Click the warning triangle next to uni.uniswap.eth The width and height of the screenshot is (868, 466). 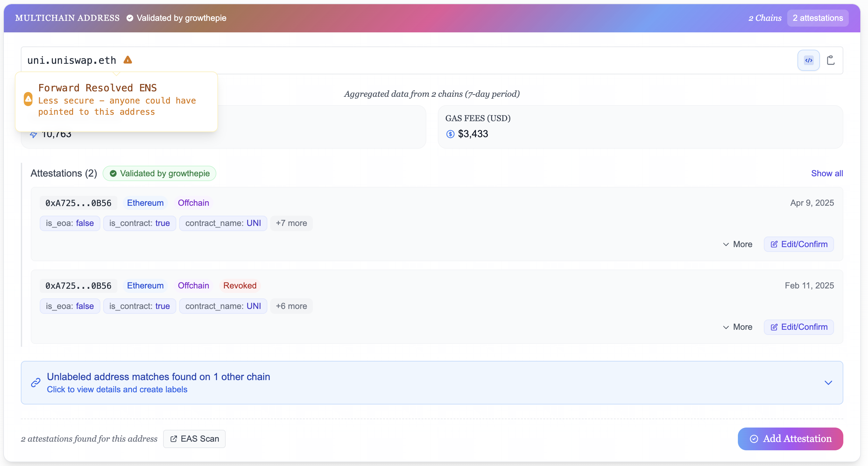pos(128,60)
